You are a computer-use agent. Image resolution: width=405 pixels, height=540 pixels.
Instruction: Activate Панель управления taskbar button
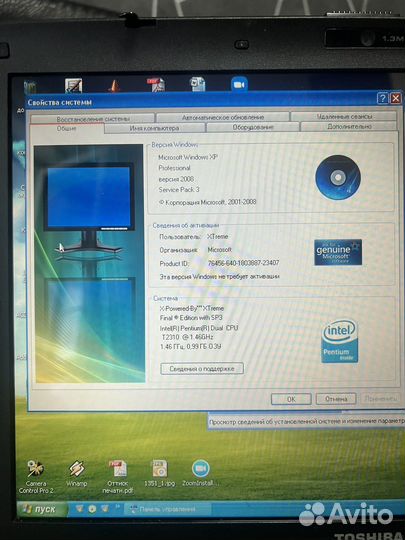[167, 509]
